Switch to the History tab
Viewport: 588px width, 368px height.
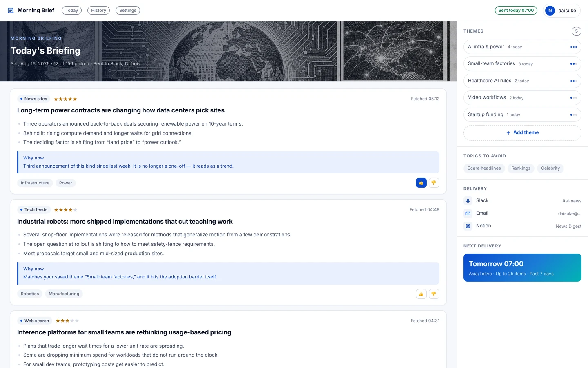tap(98, 11)
